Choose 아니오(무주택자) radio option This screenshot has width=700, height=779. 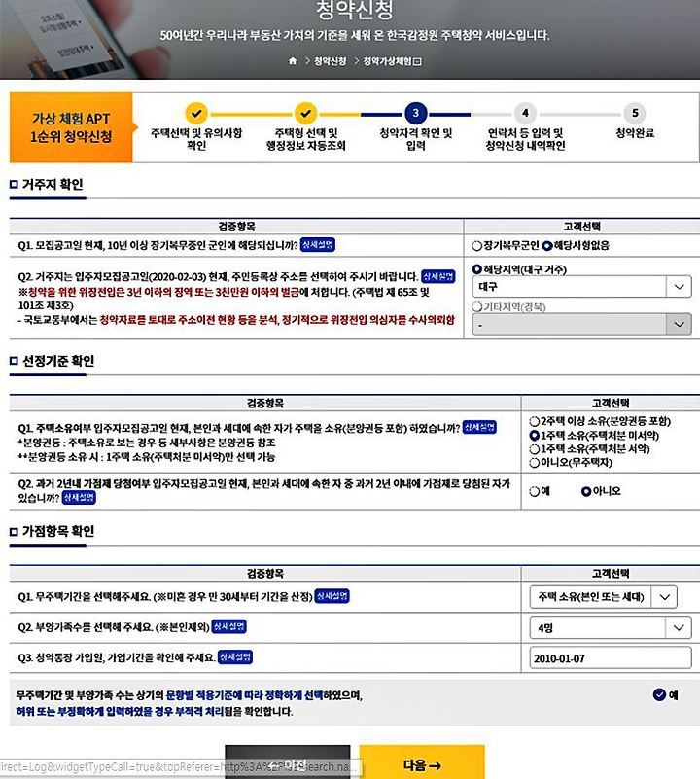coord(535,463)
